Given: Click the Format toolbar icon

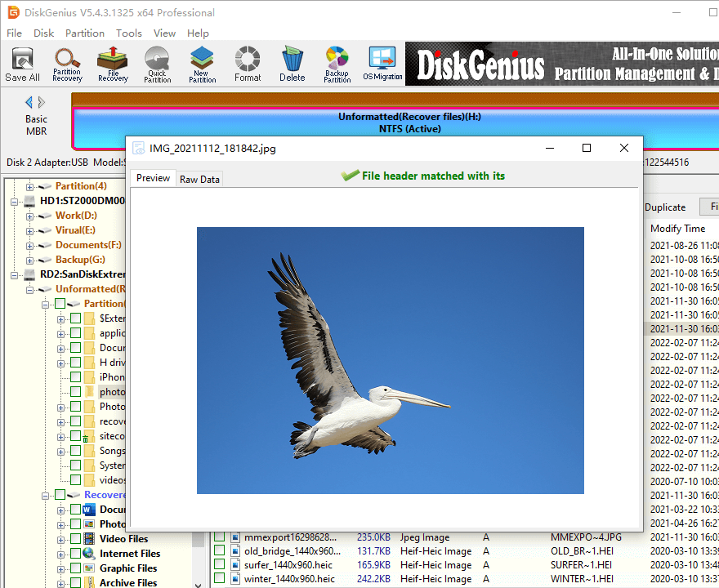Looking at the screenshot, I should [248, 64].
